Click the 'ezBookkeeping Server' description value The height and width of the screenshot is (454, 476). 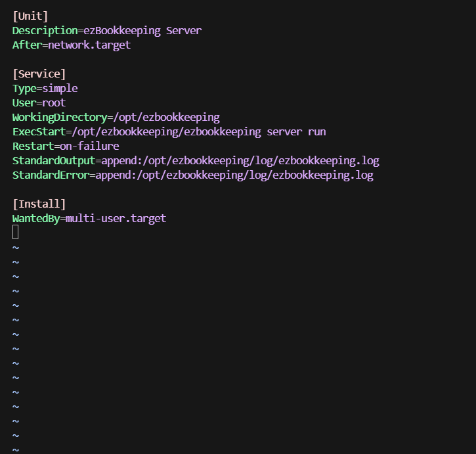tap(142, 30)
